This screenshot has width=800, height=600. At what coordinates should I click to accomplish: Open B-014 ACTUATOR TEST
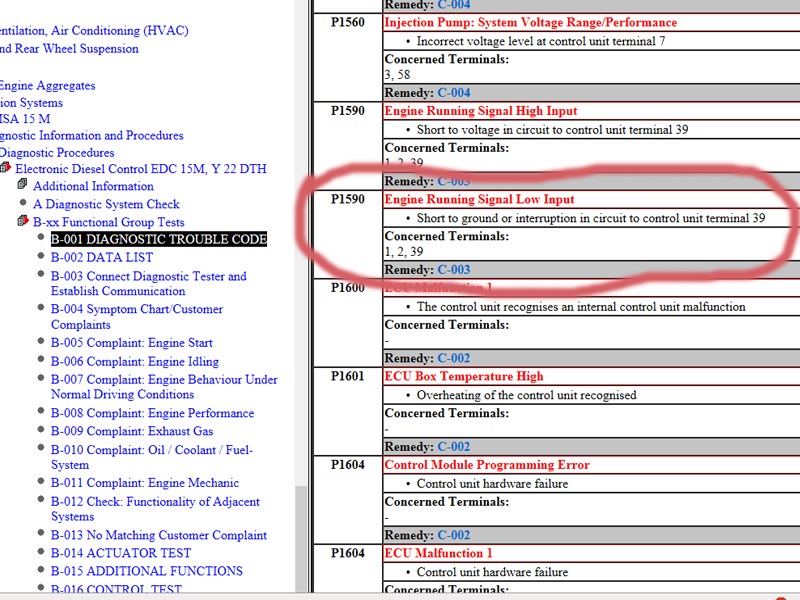(121, 553)
